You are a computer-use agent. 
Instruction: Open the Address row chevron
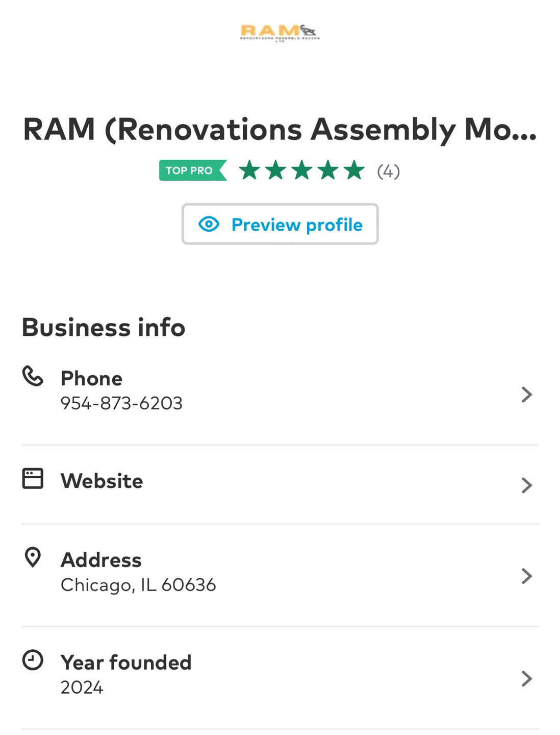tap(527, 576)
